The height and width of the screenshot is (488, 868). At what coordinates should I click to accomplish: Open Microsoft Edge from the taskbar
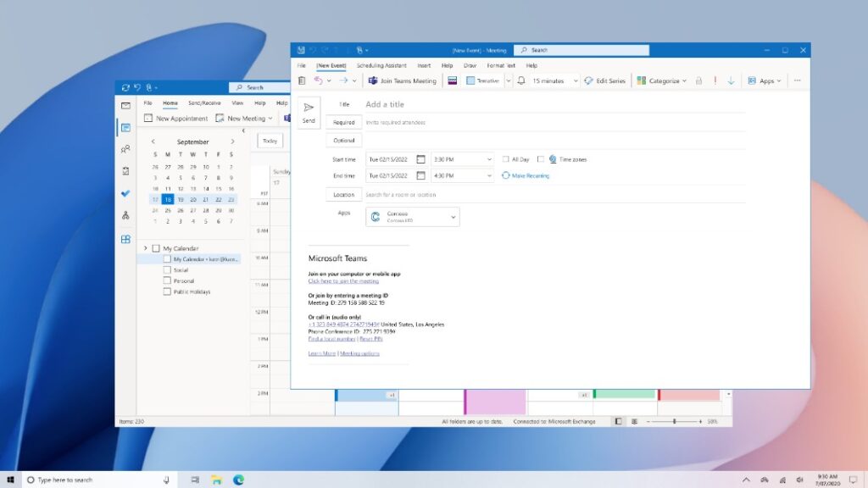[x=239, y=480]
